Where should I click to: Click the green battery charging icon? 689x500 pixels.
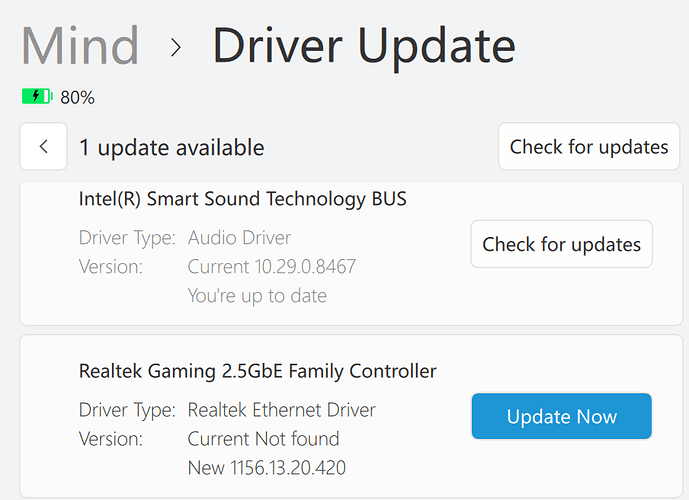click(x=37, y=97)
